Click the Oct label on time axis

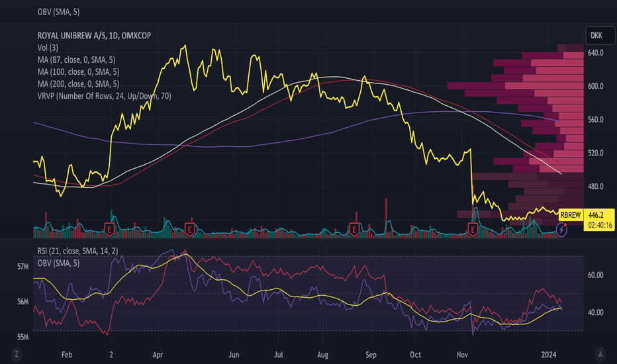click(x=416, y=355)
